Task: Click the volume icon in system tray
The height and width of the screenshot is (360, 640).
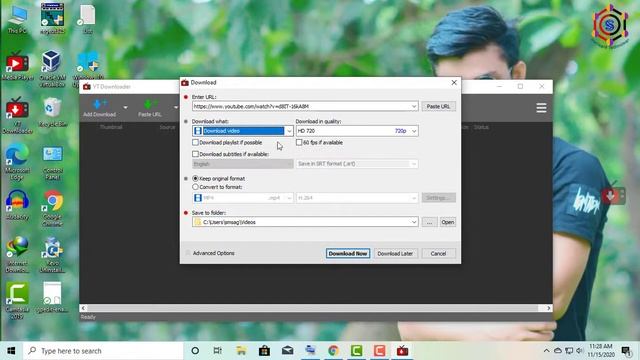Action: [x=579, y=351]
